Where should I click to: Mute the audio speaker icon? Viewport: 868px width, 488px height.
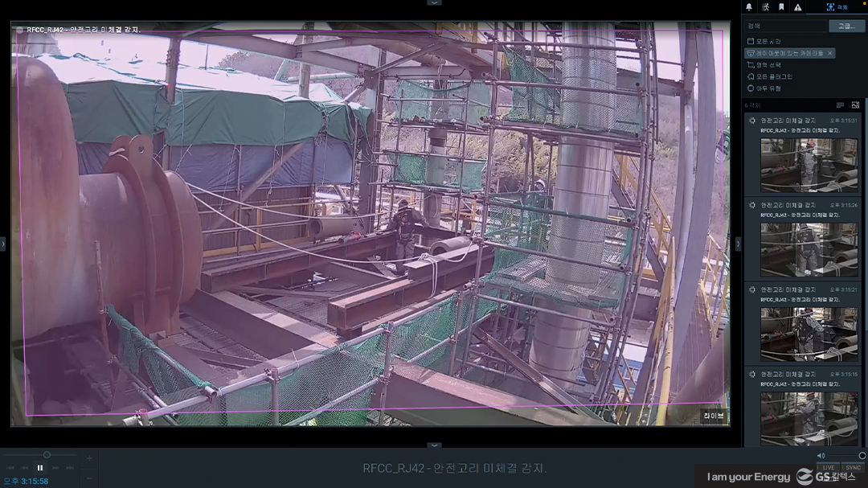pos(821,455)
